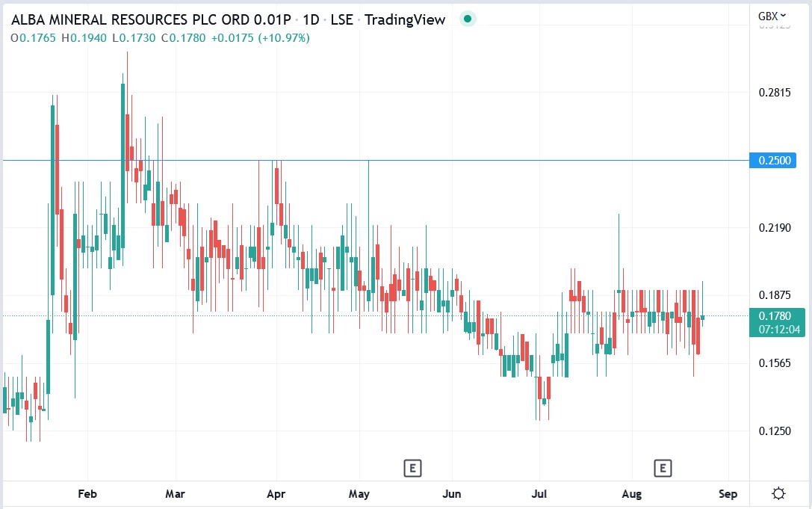812x509 pixels.
Task: Expand the symbol name for ALBA MINERAL RESOURCES
Action: 149,20
